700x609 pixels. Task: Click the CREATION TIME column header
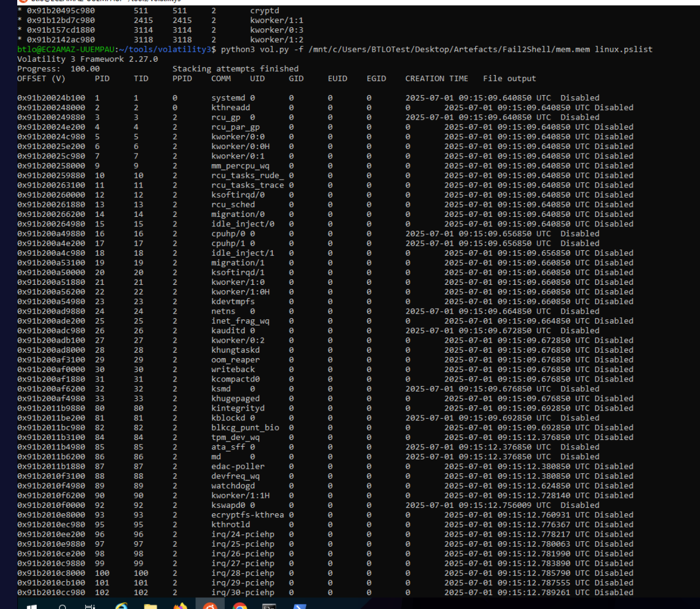(437, 78)
